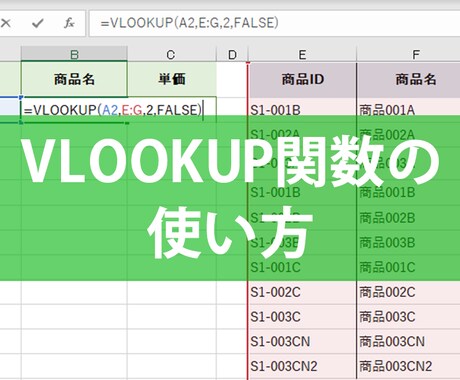Click cell S1-001B in the first data row
Viewport: 460px width, 380px height.
click(302, 110)
